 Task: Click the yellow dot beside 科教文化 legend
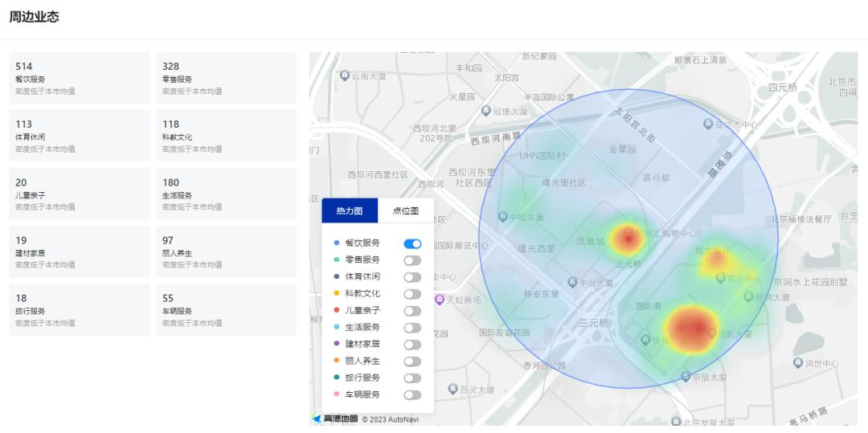click(337, 293)
